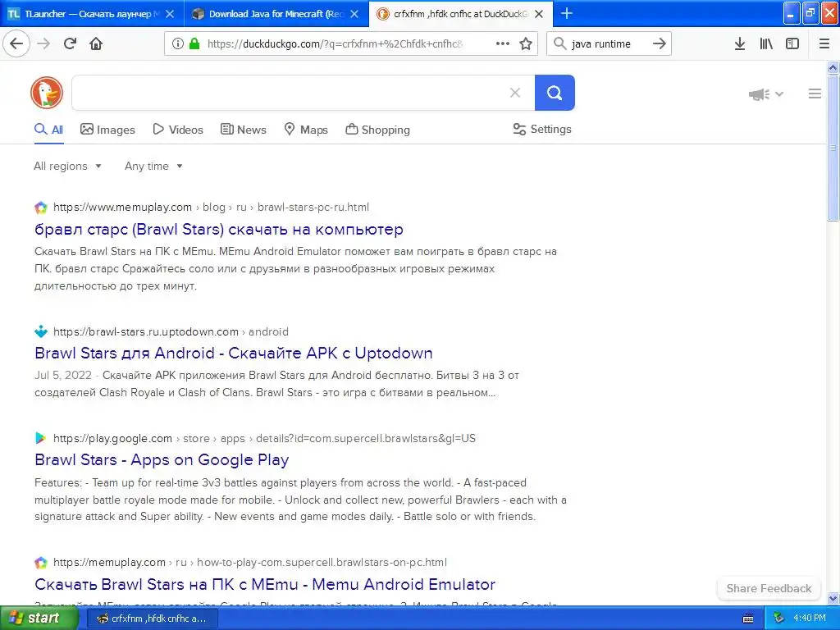This screenshot has height=630, width=840.
Task: Click the Google Play favicon icon
Action: [x=41, y=438]
